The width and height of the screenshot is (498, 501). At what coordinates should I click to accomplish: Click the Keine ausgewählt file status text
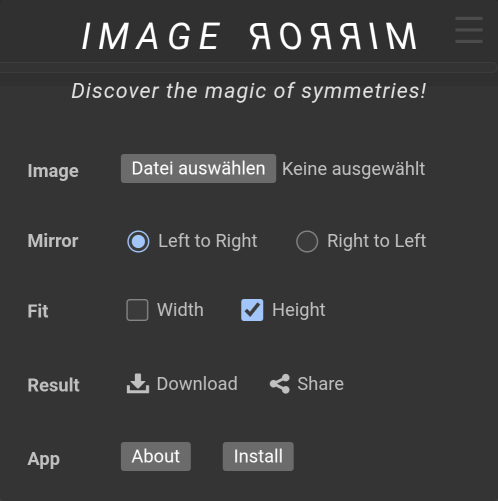coord(353,169)
